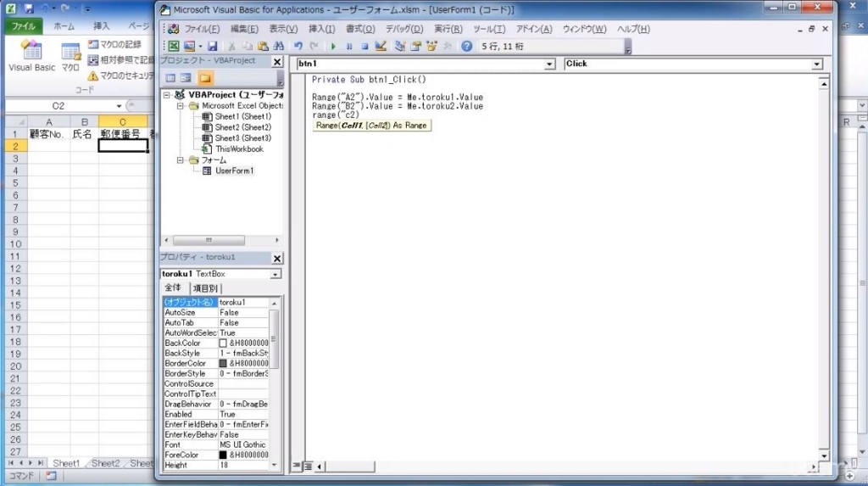This screenshot has width=868, height=486.
Task: Click マクロの記録 in Excel ribbon
Action: coord(114,44)
